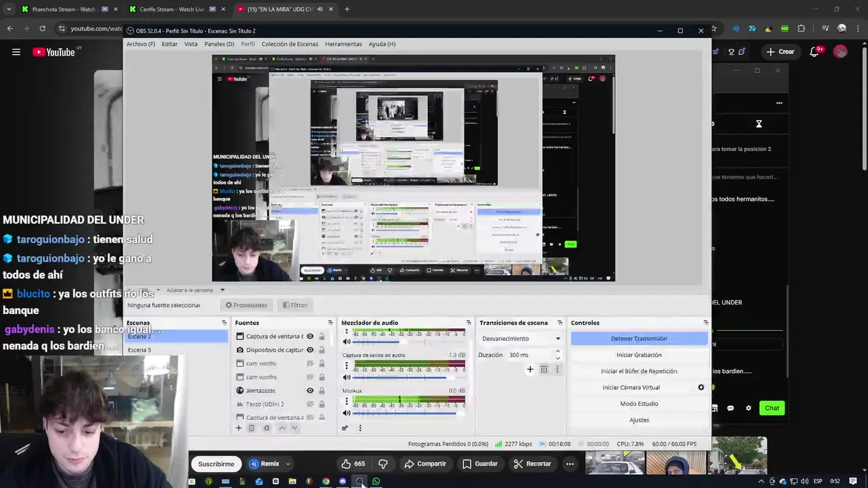Screen dimensions: 868x488
Task: Open the Archivo menu in OBS
Action: [x=140, y=44]
